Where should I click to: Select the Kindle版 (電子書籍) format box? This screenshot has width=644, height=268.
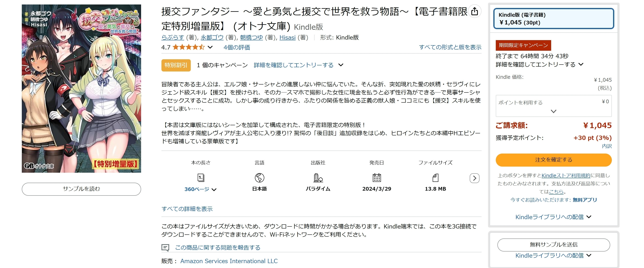pos(554,19)
